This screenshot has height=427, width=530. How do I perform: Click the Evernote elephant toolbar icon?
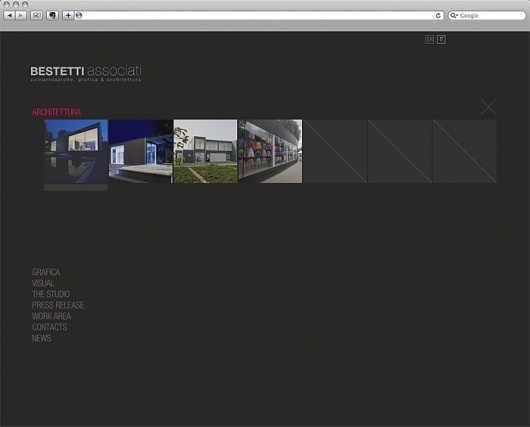coord(52,15)
